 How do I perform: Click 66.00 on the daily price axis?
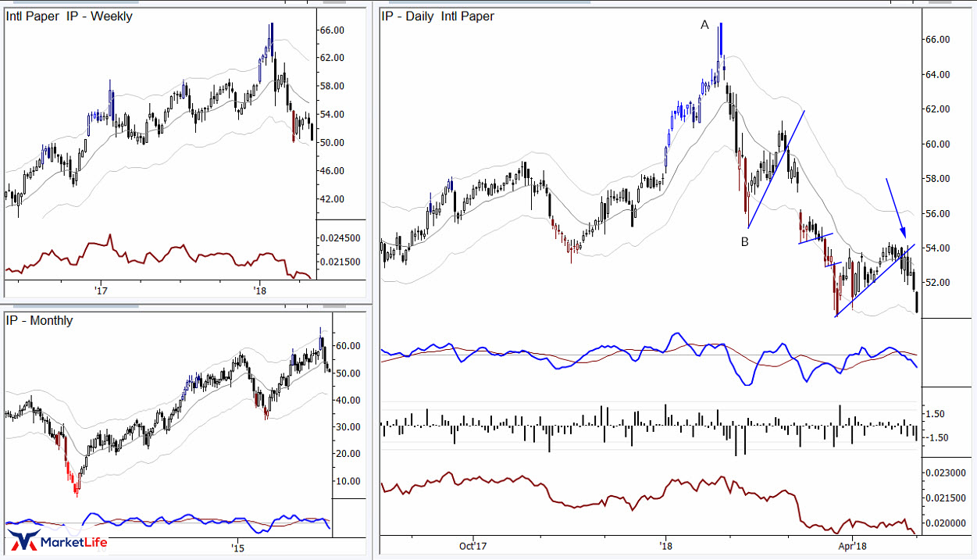coord(936,39)
